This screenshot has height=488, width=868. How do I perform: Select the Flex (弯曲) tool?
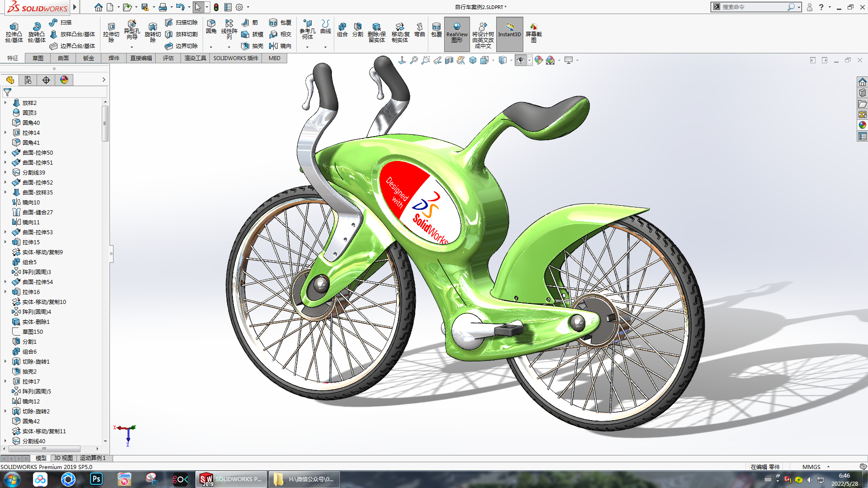click(419, 29)
